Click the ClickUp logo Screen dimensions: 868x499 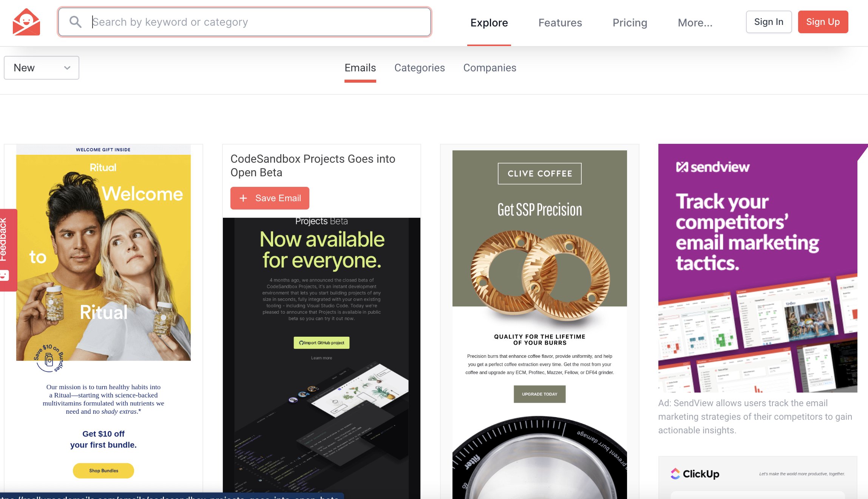point(695,474)
